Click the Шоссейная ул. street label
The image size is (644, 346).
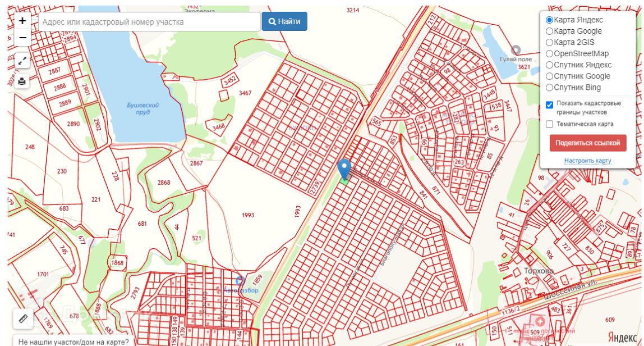pyautogui.click(x=569, y=289)
